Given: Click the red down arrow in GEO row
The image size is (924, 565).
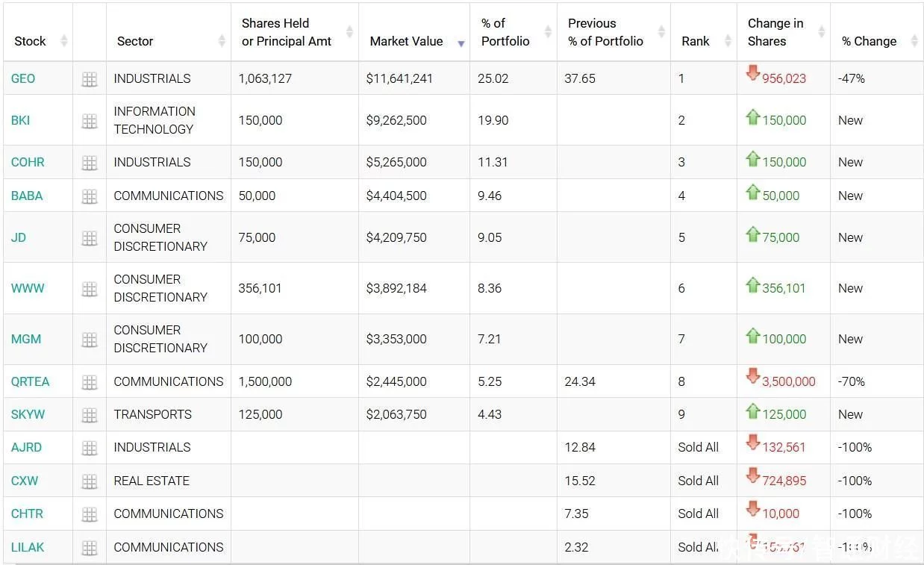Looking at the screenshot, I should pos(752,73).
